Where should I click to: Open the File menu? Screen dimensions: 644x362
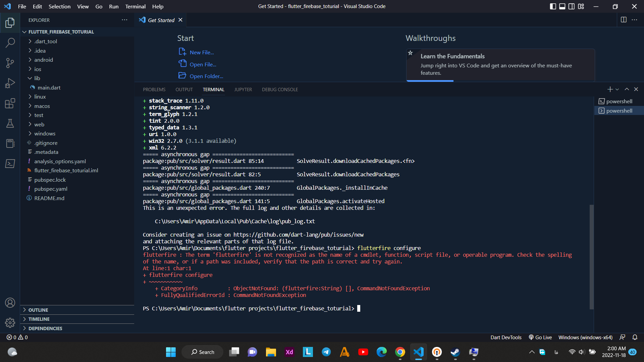point(22,6)
